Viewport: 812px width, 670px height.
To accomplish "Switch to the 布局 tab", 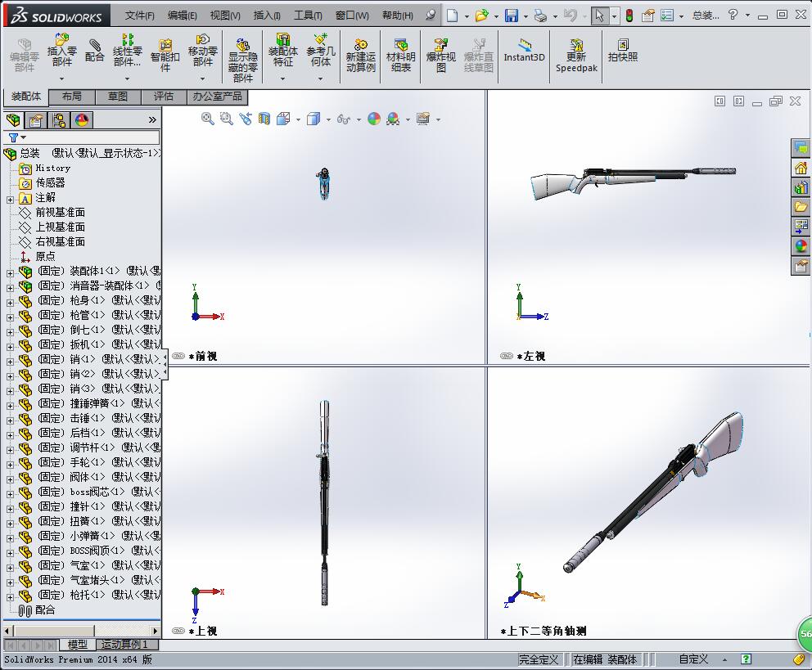I will [71, 97].
